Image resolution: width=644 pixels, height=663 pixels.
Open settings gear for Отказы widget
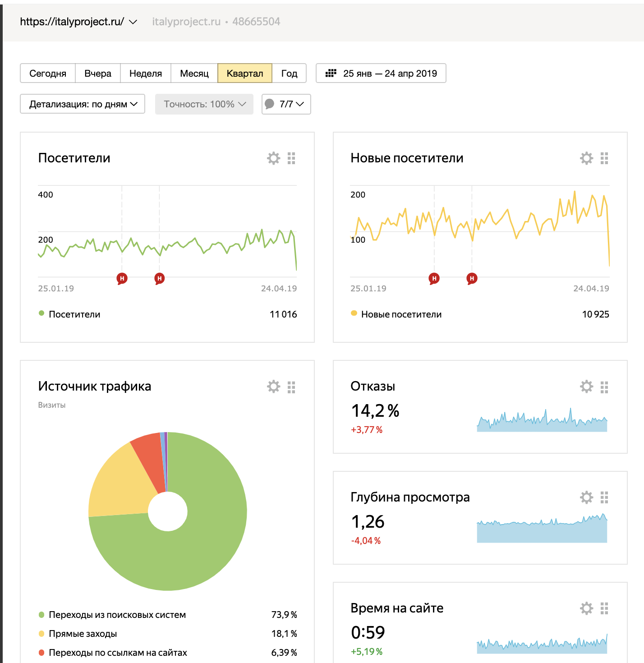click(586, 387)
